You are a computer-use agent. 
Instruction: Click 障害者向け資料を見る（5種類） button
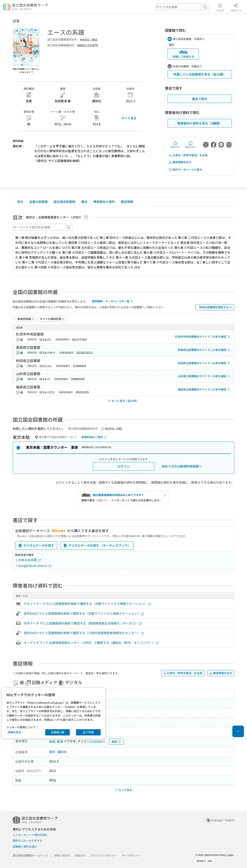coord(199,123)
